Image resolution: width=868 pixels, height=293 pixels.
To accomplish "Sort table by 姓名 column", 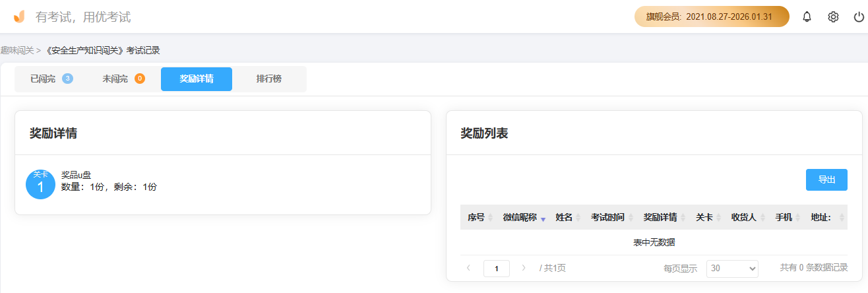I will [567, 217].
